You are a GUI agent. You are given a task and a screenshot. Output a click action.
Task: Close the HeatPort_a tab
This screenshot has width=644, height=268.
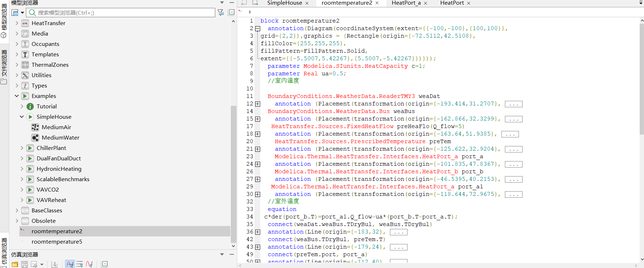[x=425, y=3]
